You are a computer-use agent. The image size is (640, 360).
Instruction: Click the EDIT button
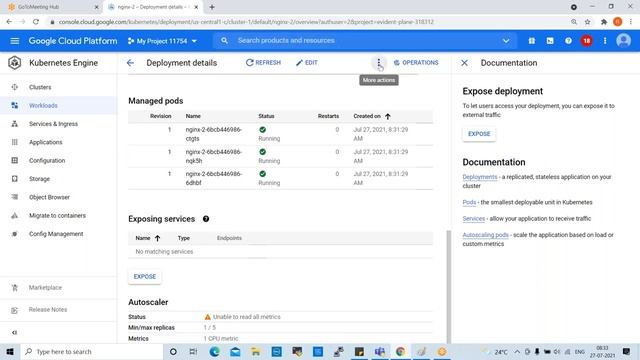pos(307,62)
